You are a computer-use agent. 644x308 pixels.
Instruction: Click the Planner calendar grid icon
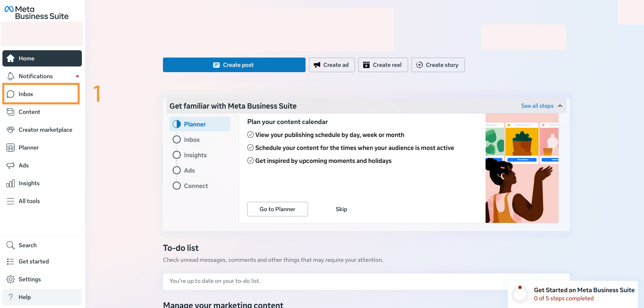tap(11, 148)
